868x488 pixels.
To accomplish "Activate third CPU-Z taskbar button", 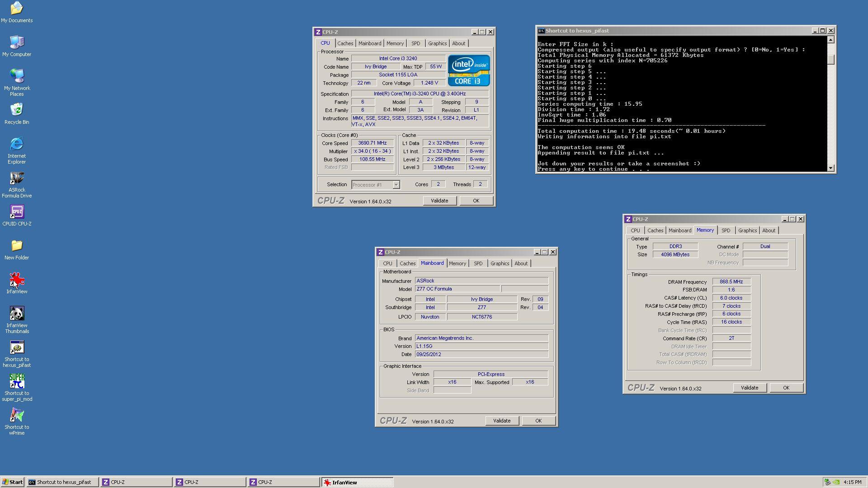I will 283,482.
